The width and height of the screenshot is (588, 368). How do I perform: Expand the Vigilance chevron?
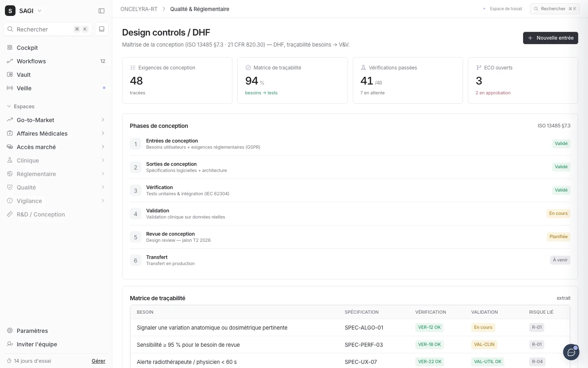coord(103,201)
